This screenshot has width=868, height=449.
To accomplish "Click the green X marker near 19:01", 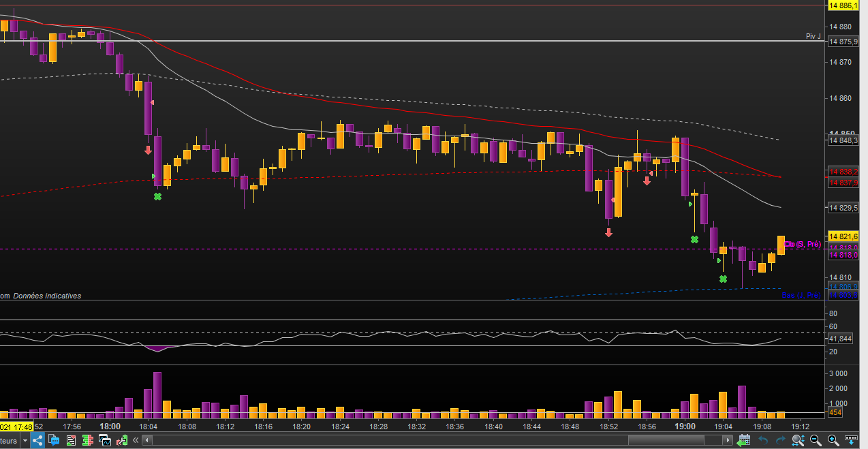I will coord(694,239).
